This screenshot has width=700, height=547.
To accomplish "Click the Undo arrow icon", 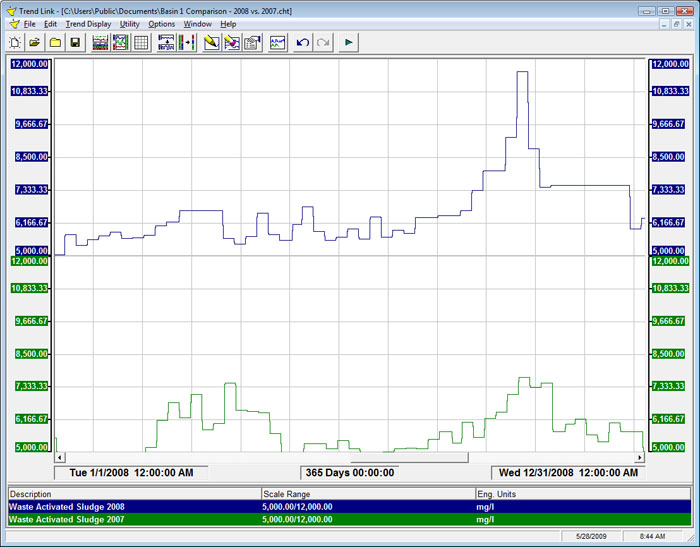I will (x=302, y=43).
